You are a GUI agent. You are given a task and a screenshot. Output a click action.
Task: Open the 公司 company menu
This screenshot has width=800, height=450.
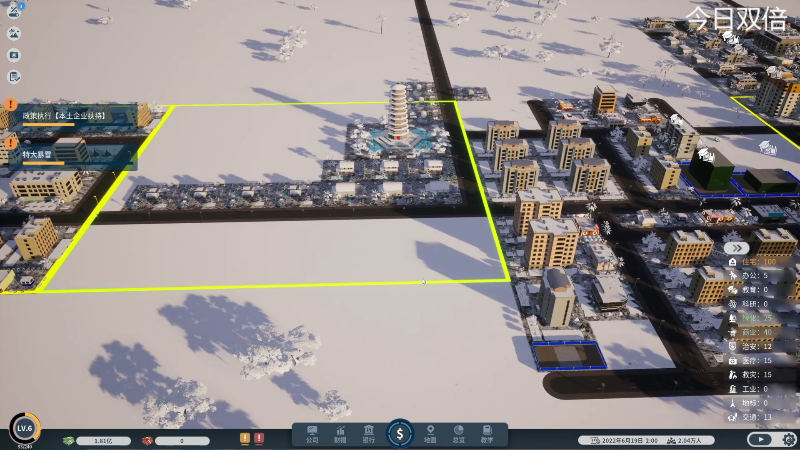click(x=312, y=435)
